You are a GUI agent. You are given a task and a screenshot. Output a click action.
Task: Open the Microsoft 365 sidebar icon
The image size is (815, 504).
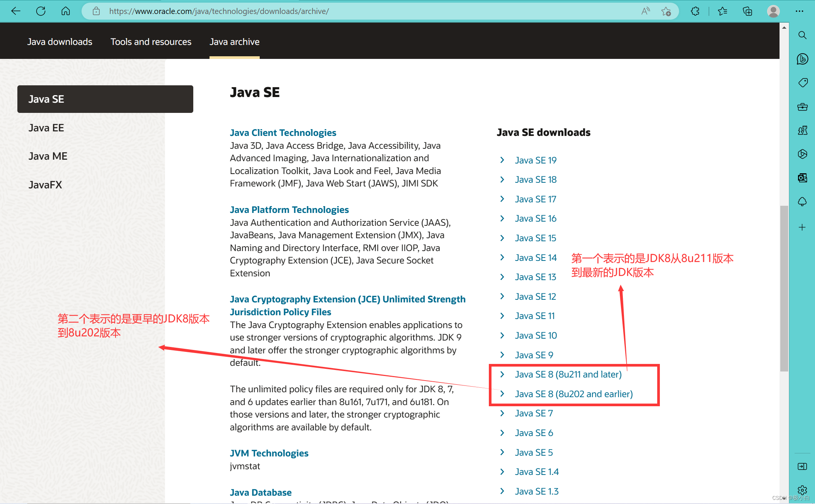point(802,154)
